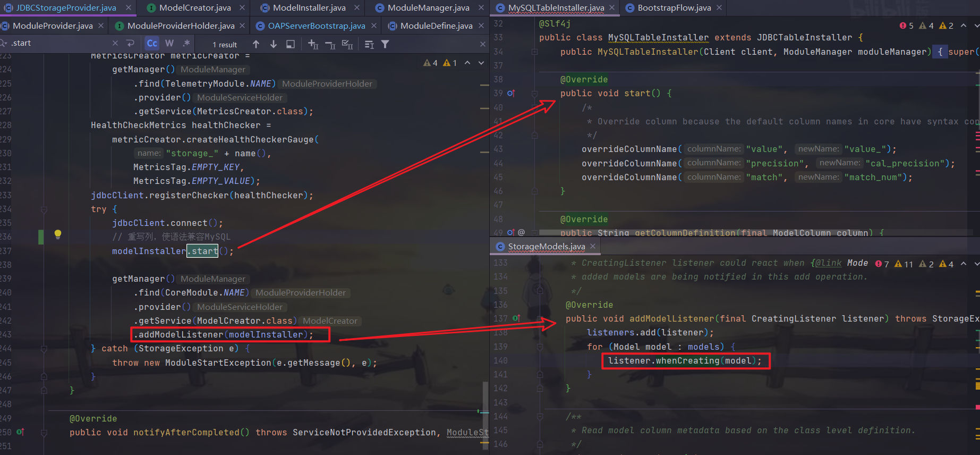Image resolution: width=980 pixels, height=455 pixels.
Task: Clear the .start search text
Action: coord(115,44)
